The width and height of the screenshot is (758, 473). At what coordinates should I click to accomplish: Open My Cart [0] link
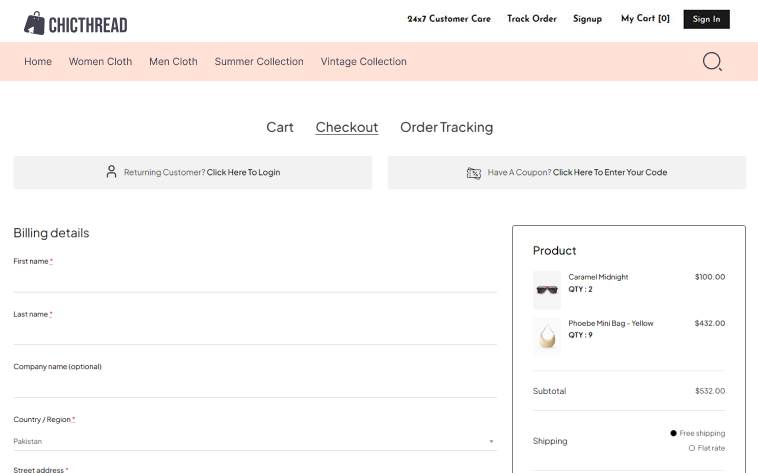(645, 19)
